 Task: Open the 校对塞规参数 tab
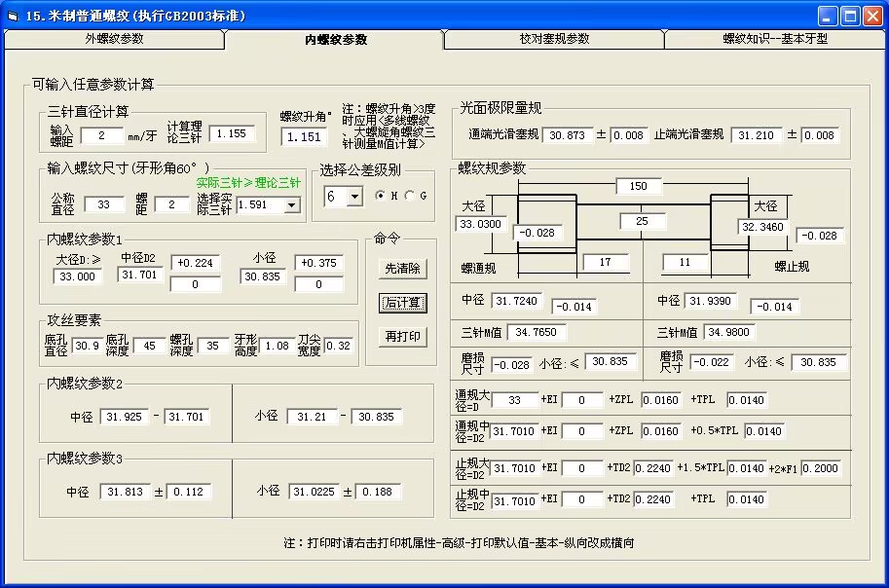pos(554,39)
